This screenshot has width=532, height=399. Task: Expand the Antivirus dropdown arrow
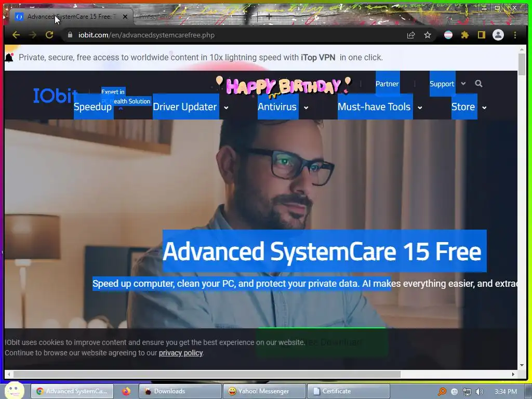[x=305, y=108]
